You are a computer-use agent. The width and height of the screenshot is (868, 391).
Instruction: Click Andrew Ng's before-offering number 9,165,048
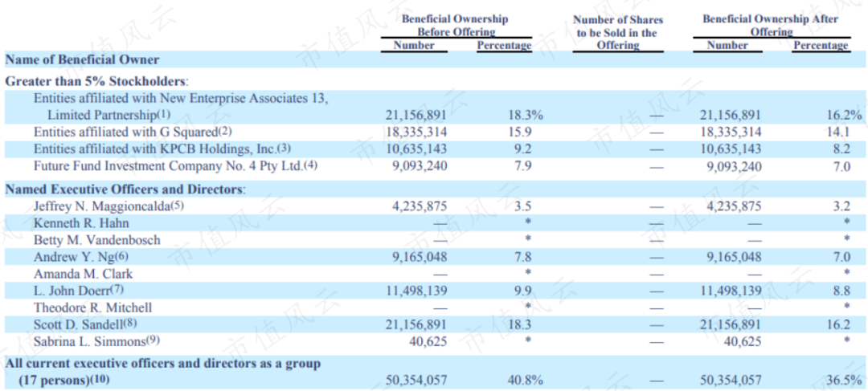pos(419,257)
